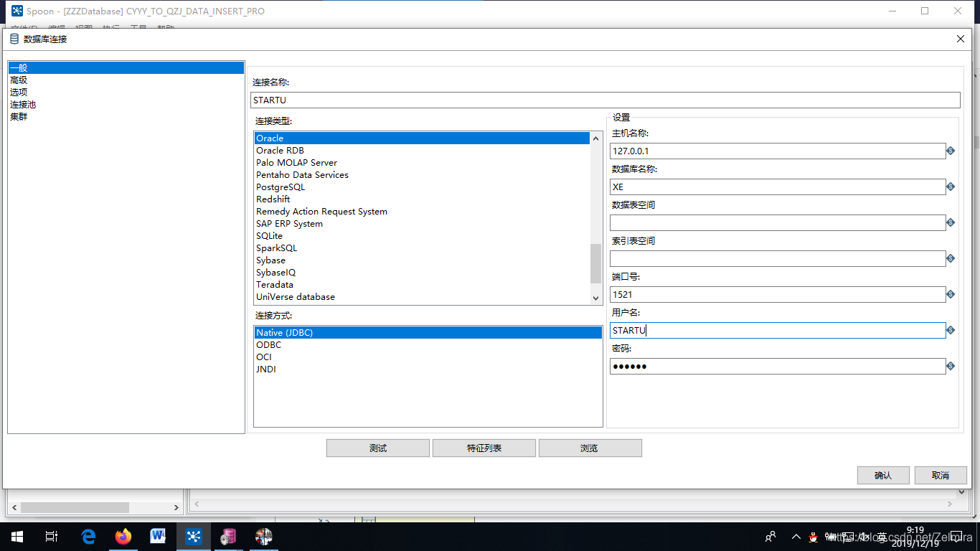The image size is (980, 551).
Task: Click connection type list scroll down arrow
Action: pyautogui.click(x=595, y=298)
